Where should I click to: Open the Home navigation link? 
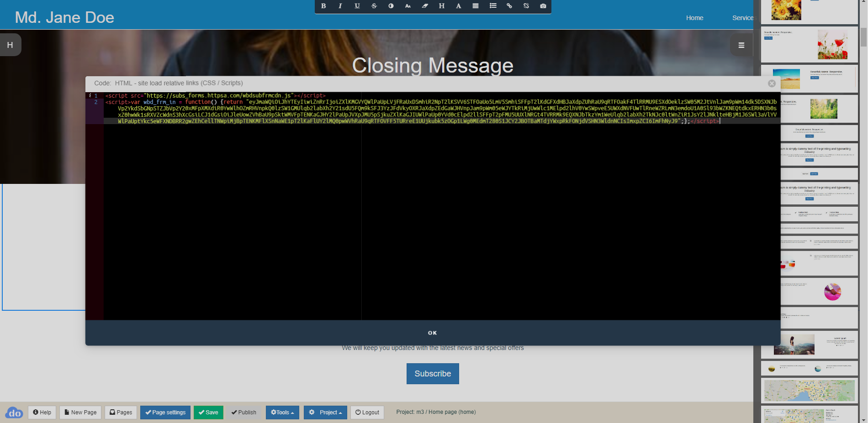point(694,18)
